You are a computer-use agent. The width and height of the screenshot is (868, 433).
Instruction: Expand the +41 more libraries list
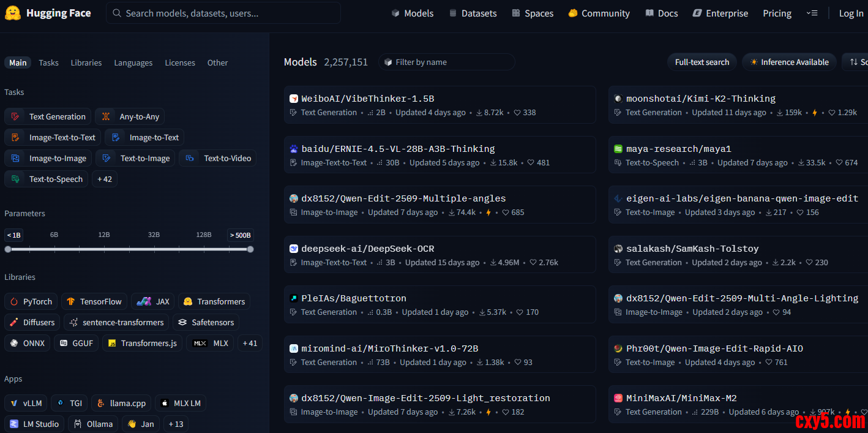(x=250, y=343)
